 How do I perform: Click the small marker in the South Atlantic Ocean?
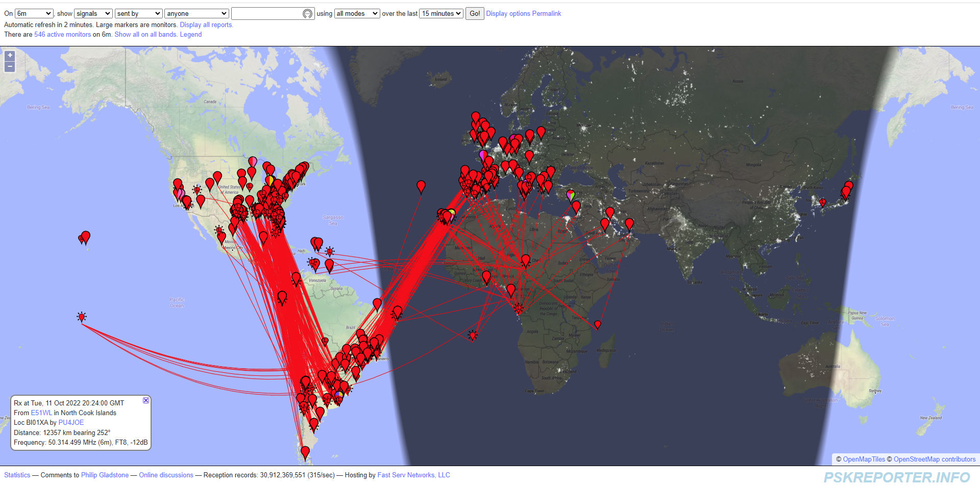473,335
